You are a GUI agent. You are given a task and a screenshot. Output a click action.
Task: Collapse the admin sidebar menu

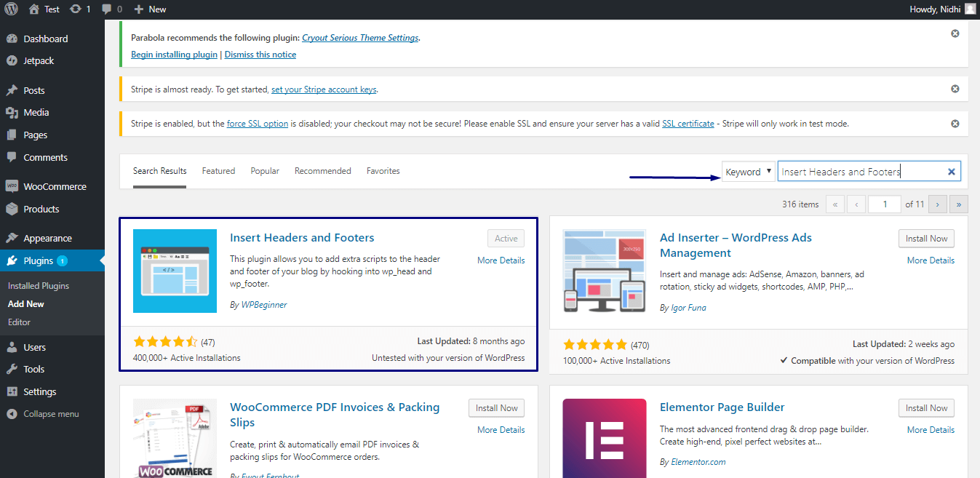[x=47, y=413]
